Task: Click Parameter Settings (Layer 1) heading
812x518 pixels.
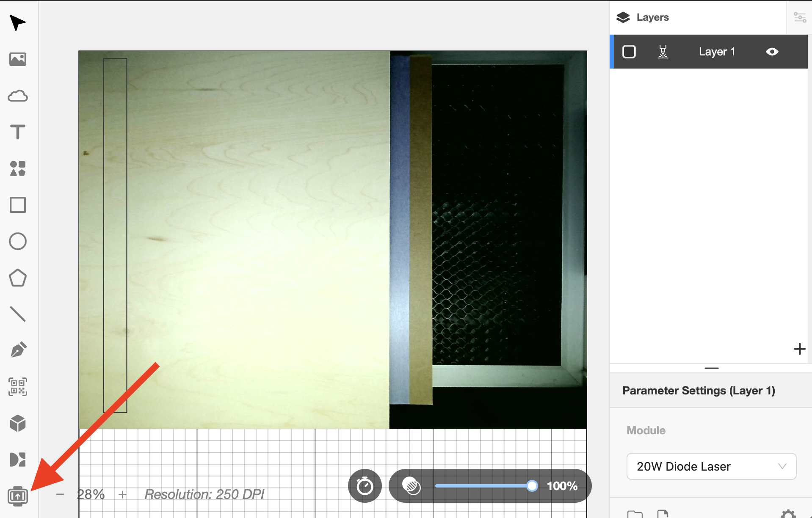Action: [699, 391]
